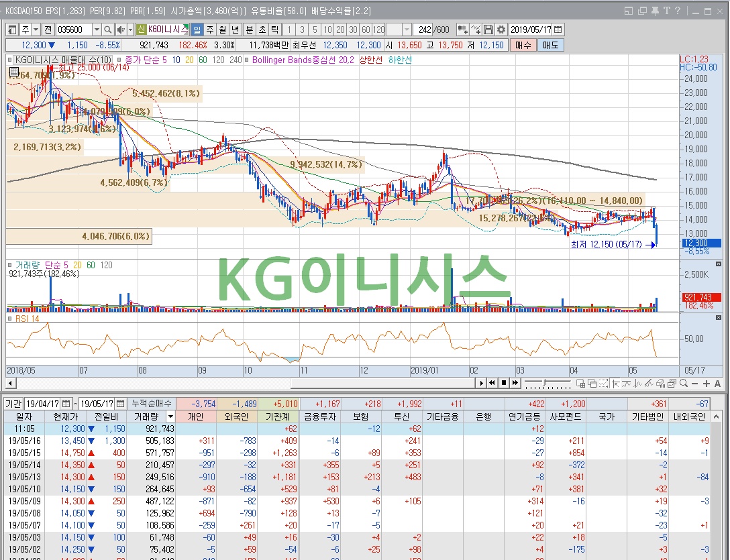Click the play button below chart
The height and width of the screenshot is (560, 730).
click(x=482, y=383)
